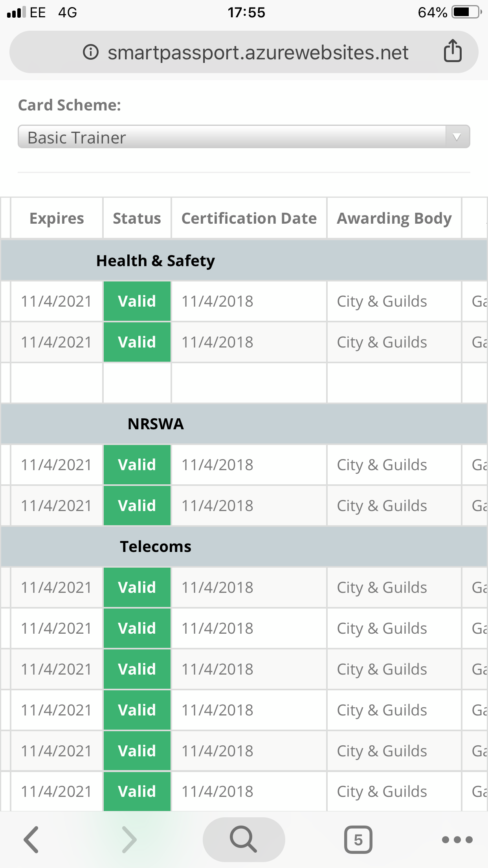Tap first City & Guilds cell under NRSWA
Viewport: 488px width, 868px height.
pos(382,465)
